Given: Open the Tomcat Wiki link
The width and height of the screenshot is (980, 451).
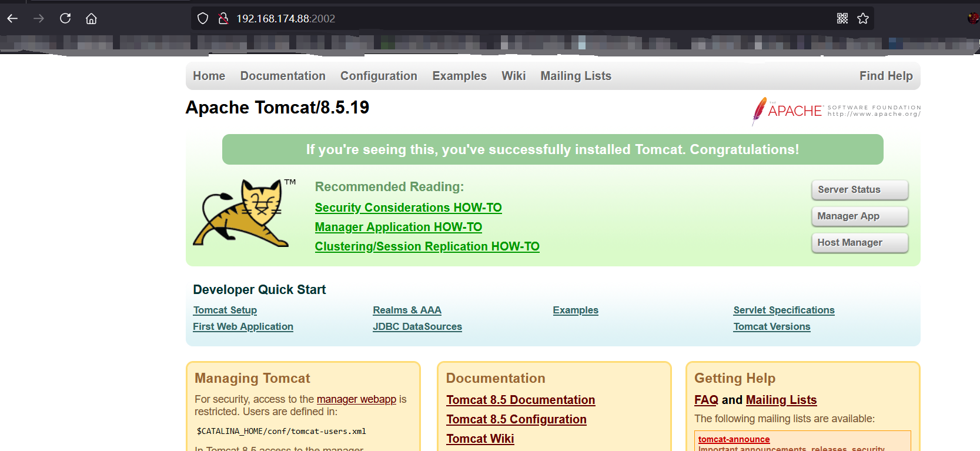Looking at the screenshot, I should 480,439.
